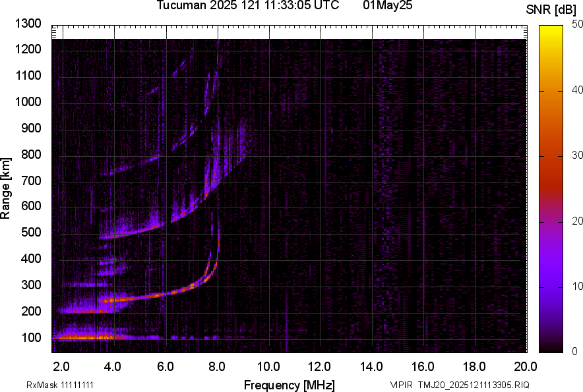Click the frequency tick label '20.0'

click(526, 367)
